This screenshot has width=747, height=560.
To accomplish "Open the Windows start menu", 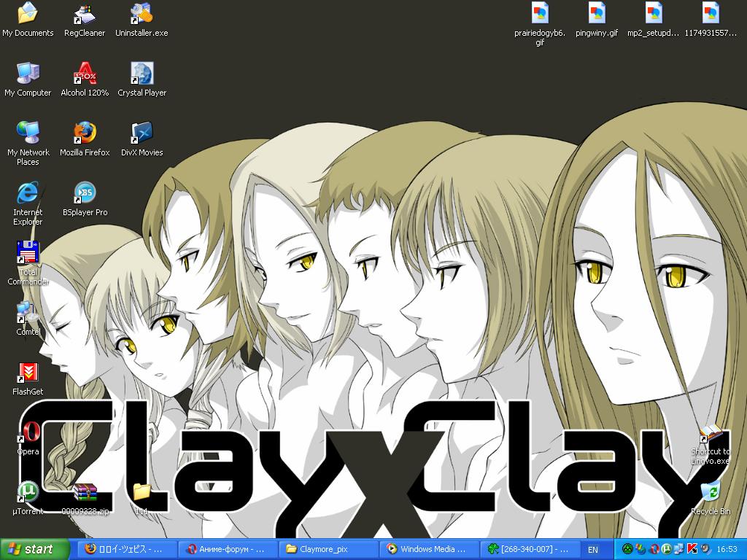I will click(x=34, y=550).
